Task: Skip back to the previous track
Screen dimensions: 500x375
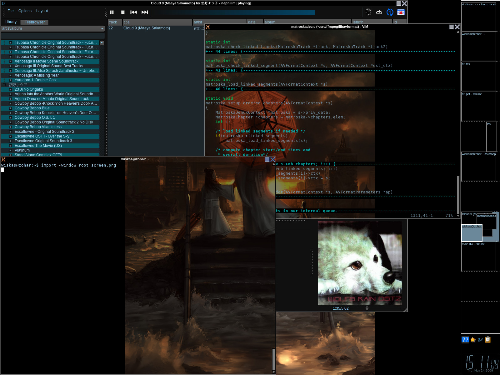Action: 134,12
